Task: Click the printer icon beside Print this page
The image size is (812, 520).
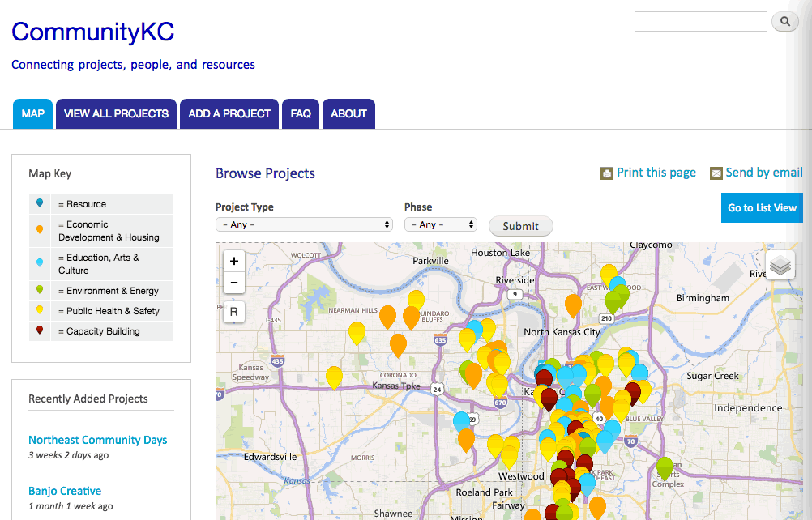Action: [x=607, y=173]
